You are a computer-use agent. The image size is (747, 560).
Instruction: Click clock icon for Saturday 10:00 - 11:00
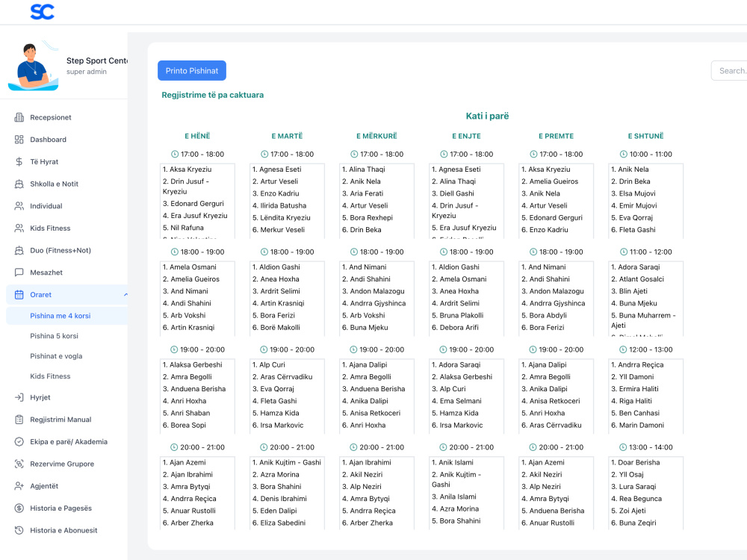pyautogui.click(x=624, y=155)
